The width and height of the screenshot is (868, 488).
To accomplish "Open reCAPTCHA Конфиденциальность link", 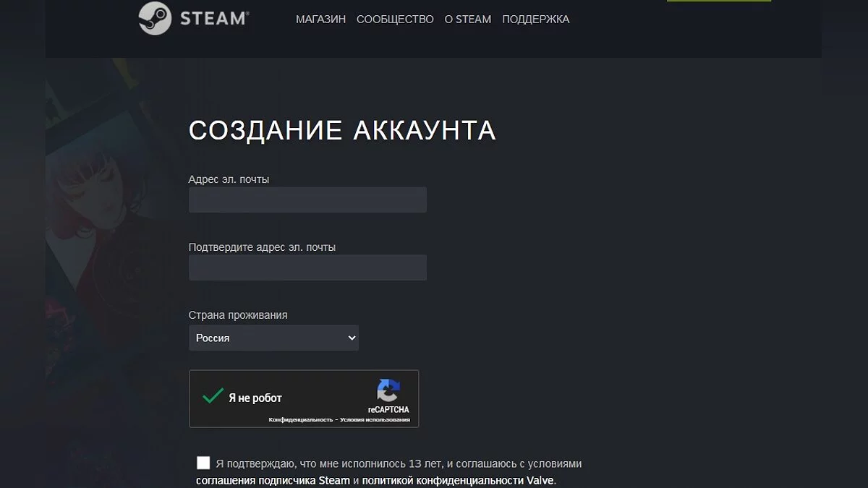I will 300,419.
